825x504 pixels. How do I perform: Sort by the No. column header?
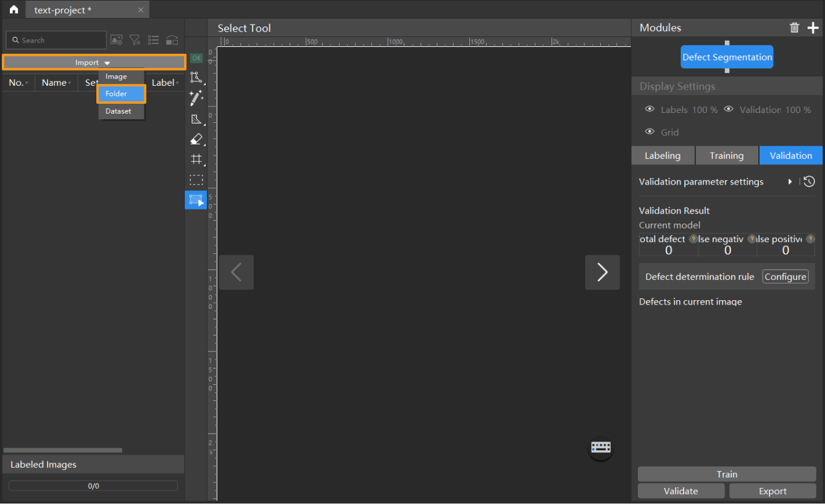[x=19, y=83]
